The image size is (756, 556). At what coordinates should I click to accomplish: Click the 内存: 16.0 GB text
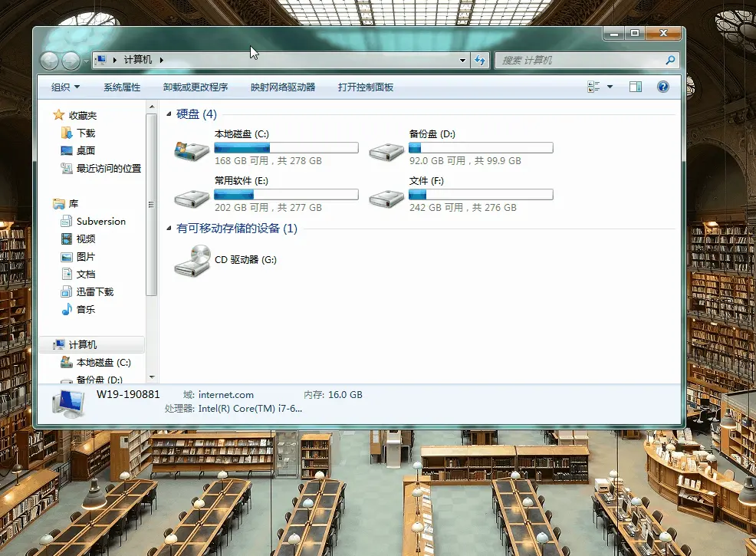(x=334, y=395)
